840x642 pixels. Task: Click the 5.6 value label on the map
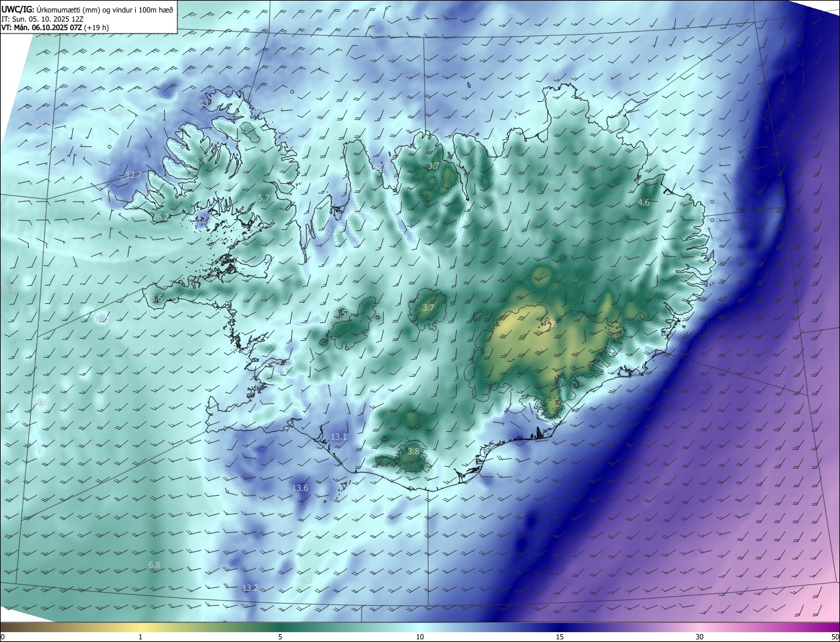pos(156,299)
